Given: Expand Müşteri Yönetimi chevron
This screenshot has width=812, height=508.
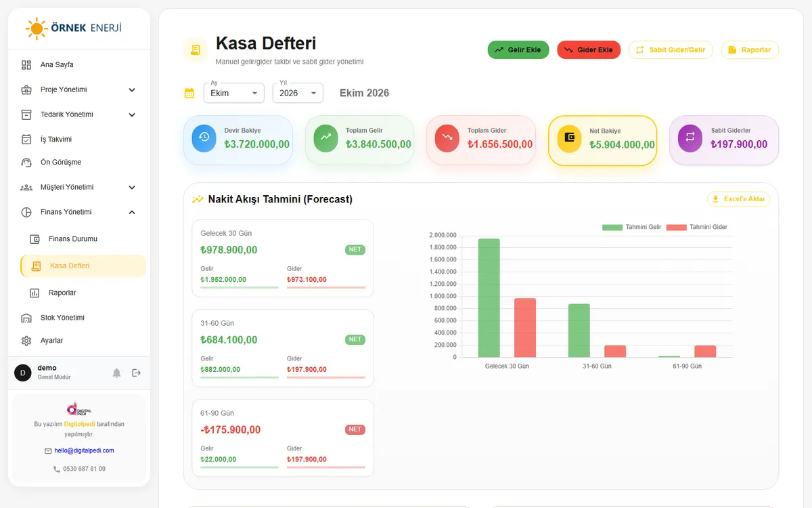Looking at the screenshot, I should [x=132, y=188].
